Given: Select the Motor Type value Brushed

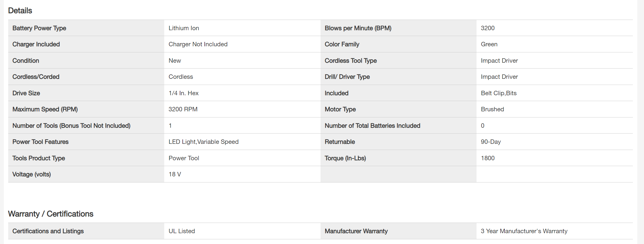Looking at the screenshot, I should pyautogui.click(x=492, y=109).
